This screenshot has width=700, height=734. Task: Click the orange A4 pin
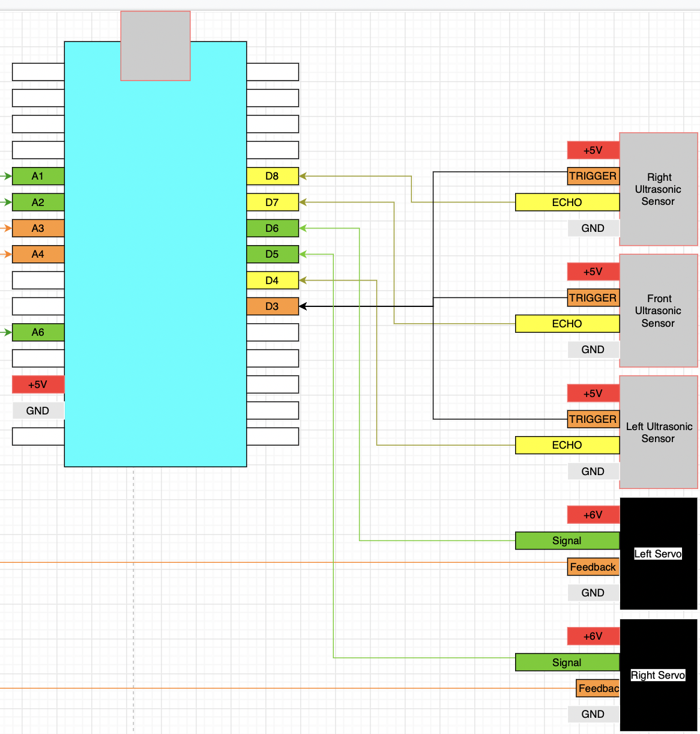(38, 254)
